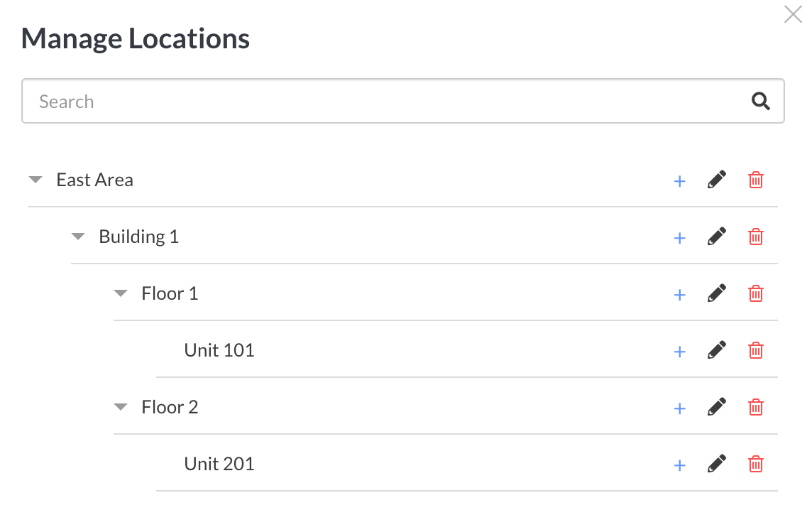This screenshot has height=510, width=812.
Task: Collapse the Floor 1 node
Action: pos(121,293)
